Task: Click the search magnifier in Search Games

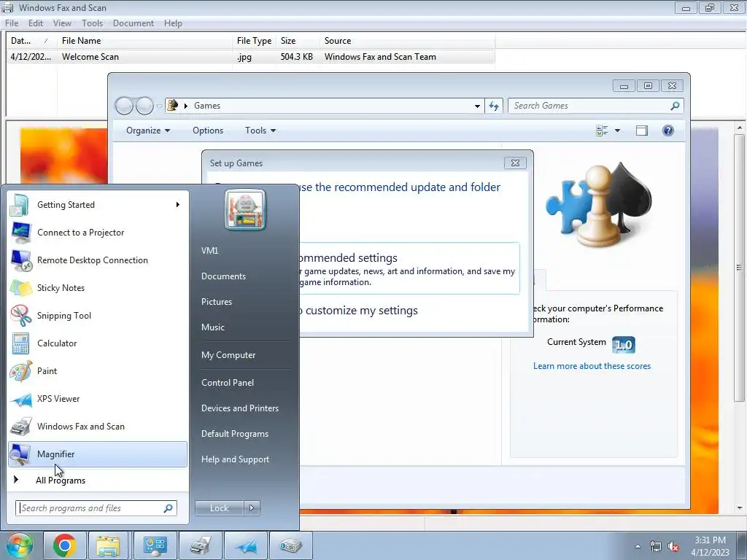Action: tap(675, 106)
